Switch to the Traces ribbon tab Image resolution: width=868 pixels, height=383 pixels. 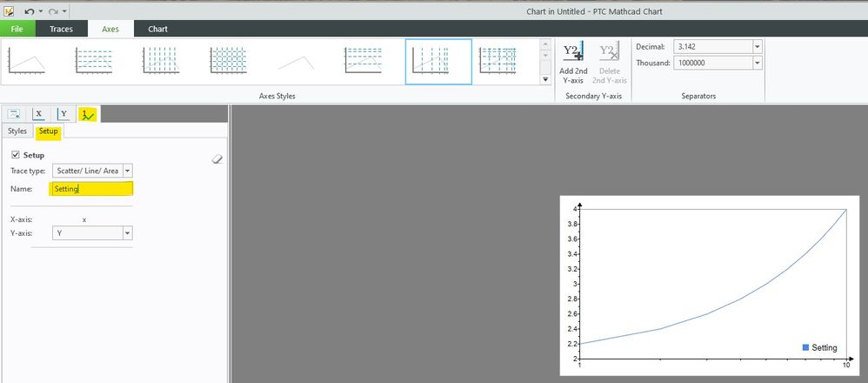point(61,29)
